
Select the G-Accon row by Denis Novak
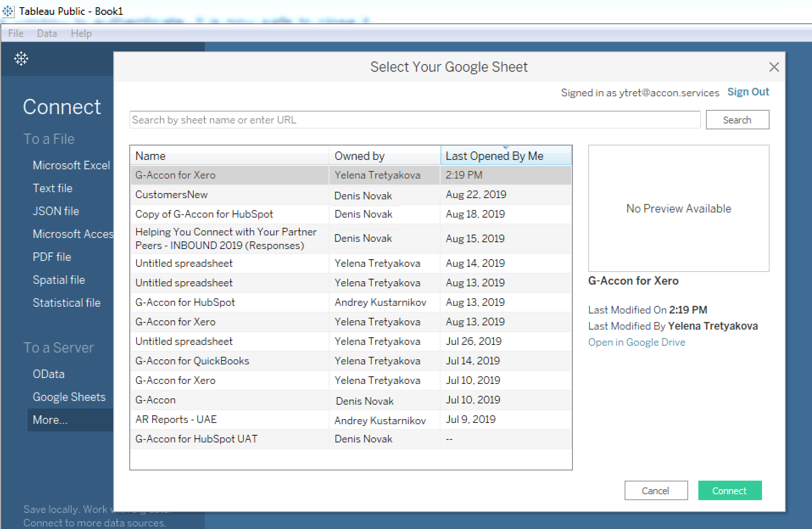coord(351,400)
